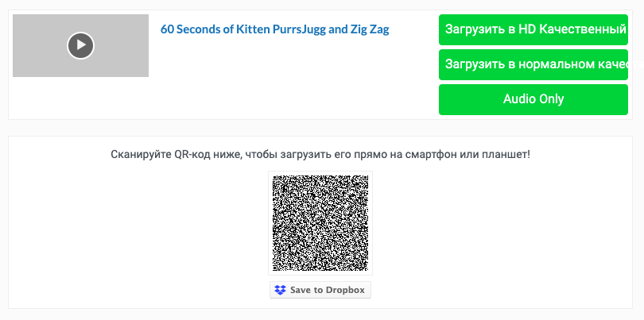Click the Сканируйте QR-код instruction sentence
The height and width of the screenshot is (320, 644).
320,155
